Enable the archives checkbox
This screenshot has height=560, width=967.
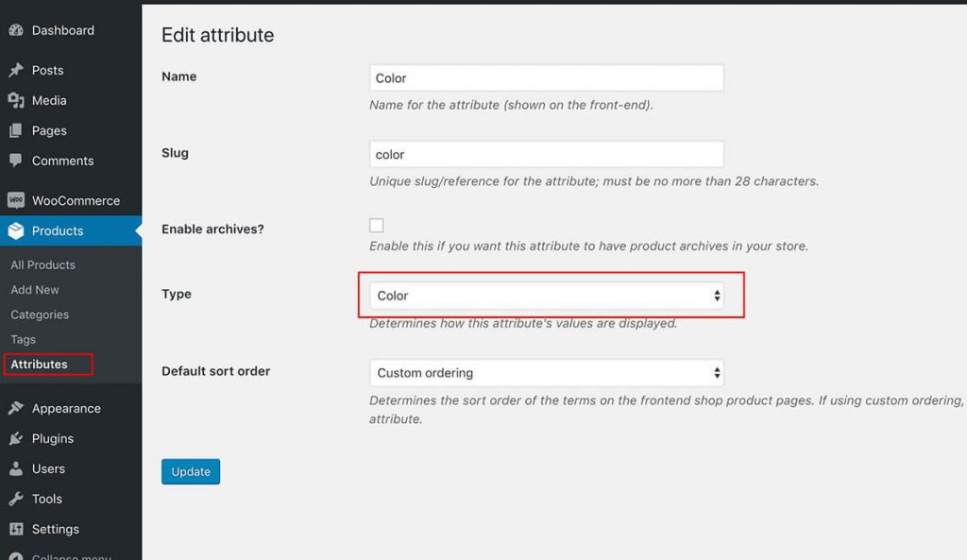(376, 225)
